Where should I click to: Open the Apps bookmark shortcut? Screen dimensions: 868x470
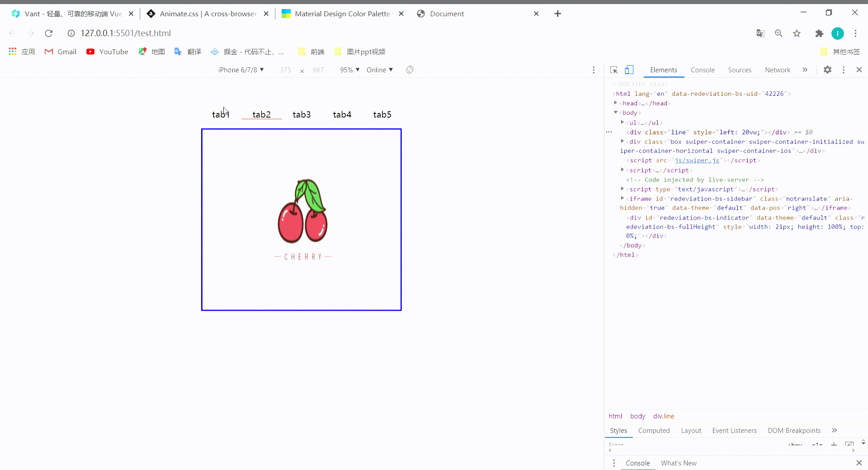pyautogui.click(x=22, y=52)
